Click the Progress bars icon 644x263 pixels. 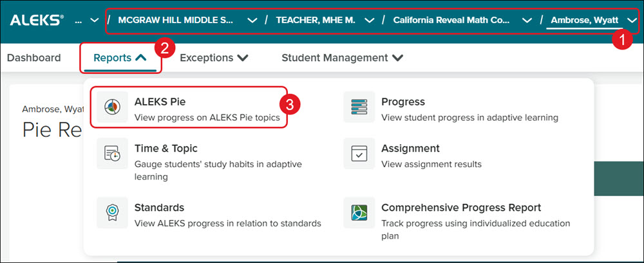click(359, 107)
